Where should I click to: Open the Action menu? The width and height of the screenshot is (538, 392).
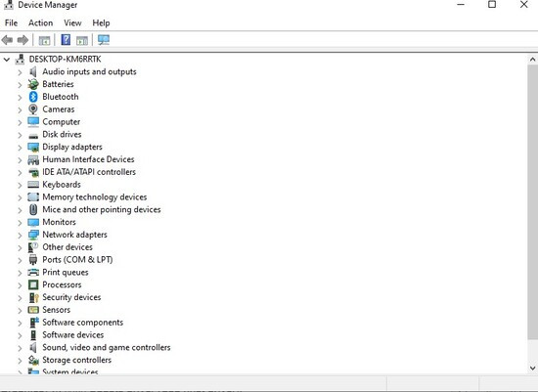[40, 23]
